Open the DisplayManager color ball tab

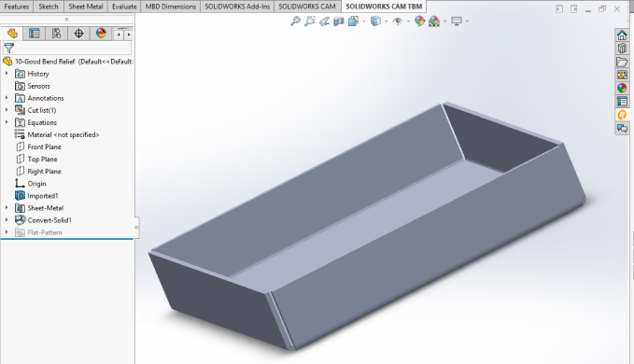[101, 34]
